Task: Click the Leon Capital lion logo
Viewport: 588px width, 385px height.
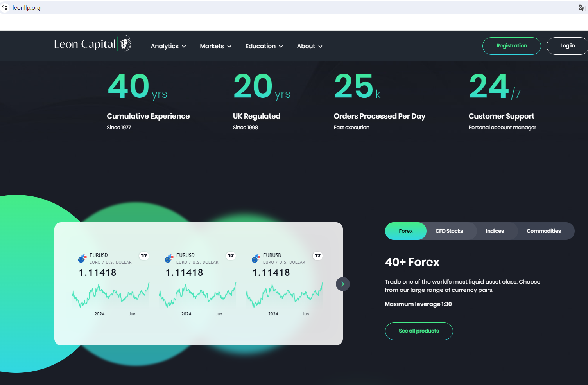Action: click(125, 44)
